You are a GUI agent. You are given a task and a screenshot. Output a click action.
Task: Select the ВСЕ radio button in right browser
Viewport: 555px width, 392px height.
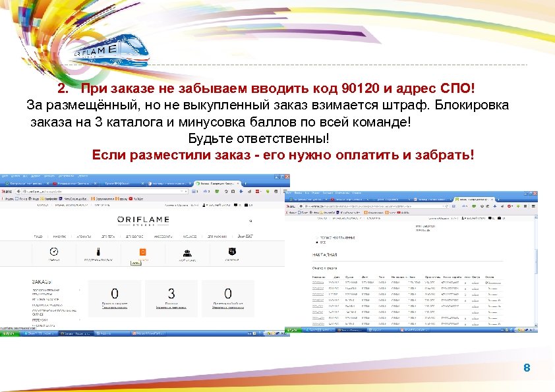pyautogui.click(x=317, y=242)
